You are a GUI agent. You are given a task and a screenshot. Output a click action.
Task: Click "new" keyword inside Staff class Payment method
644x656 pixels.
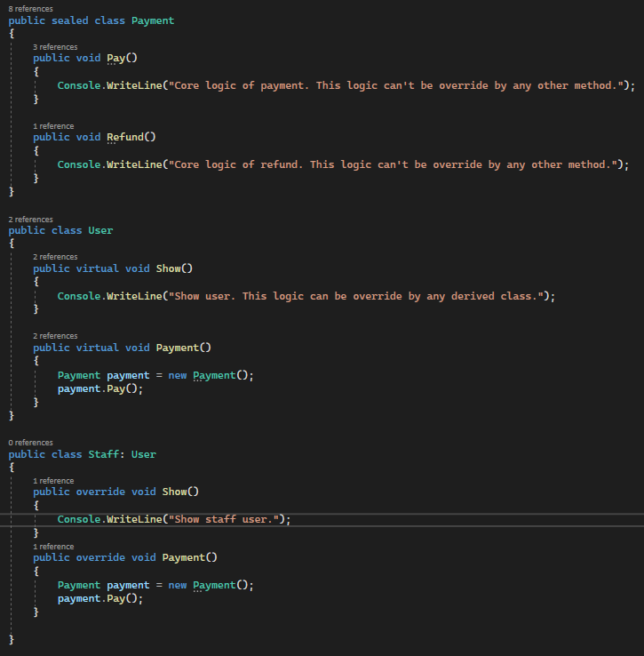pyautogui.click(x=178, y=585)
